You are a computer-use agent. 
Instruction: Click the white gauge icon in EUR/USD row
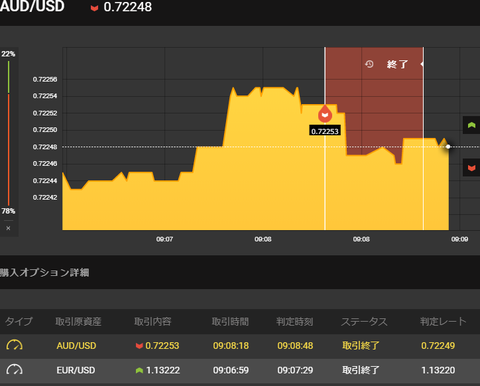pos(14,369)
